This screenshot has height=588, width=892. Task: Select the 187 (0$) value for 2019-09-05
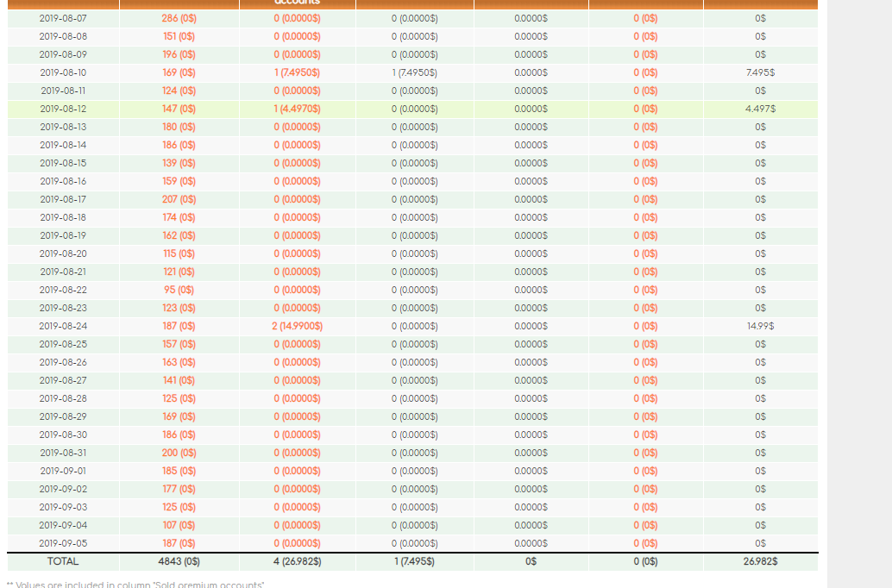179,543
